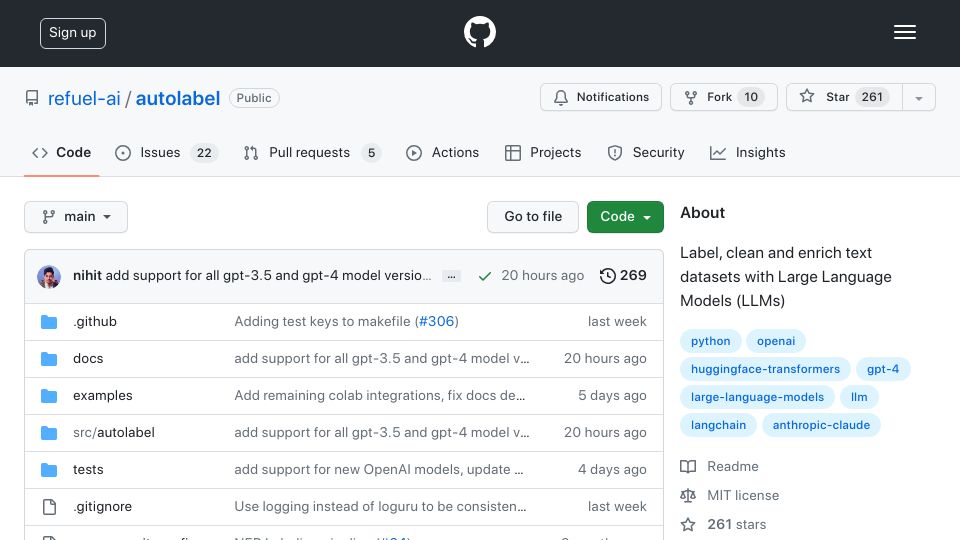This screenshot has height=540, width=960.
Task: Open the Issues tab
Action: (166, 152)
